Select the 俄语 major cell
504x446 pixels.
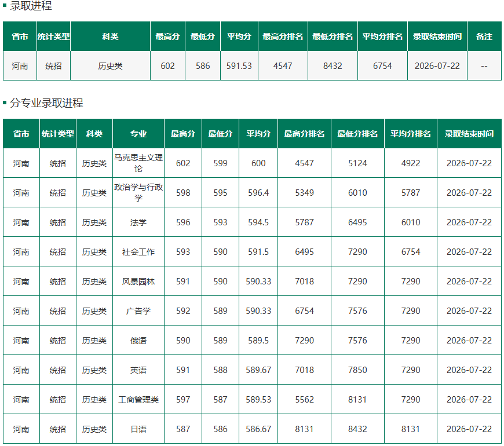tap(138, 341)
